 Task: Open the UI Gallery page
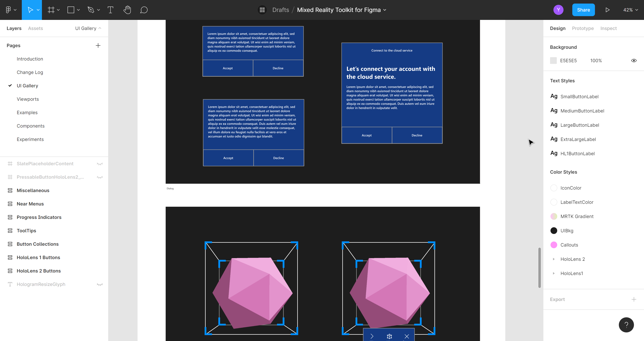[27, 86]
